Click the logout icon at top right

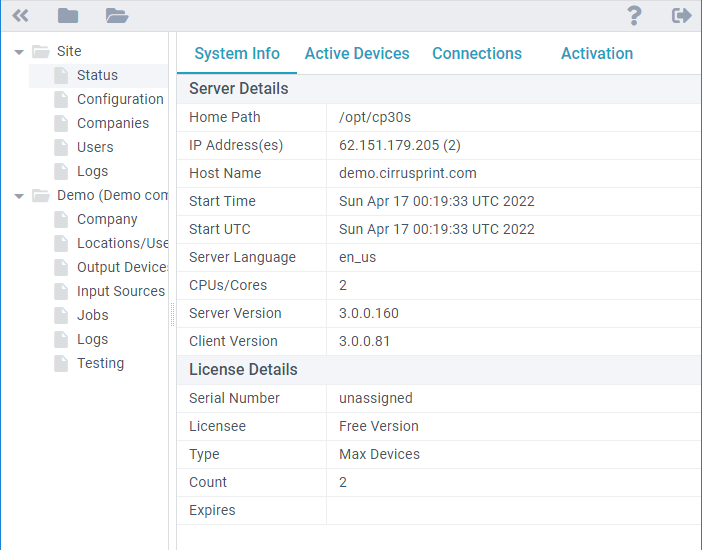(682, 15)
